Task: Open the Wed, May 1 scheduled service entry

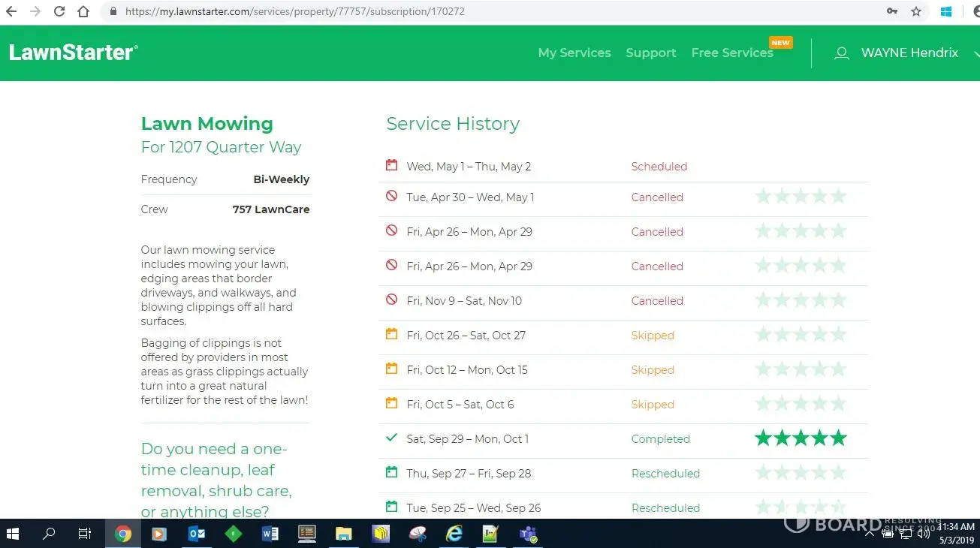Action: click(469, 167)
